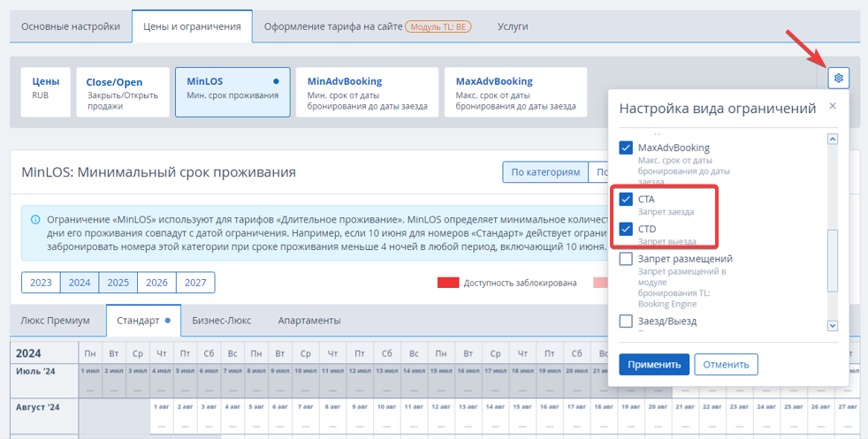Uncheck the MaxAdvBooking checkbox

[626, 148]
